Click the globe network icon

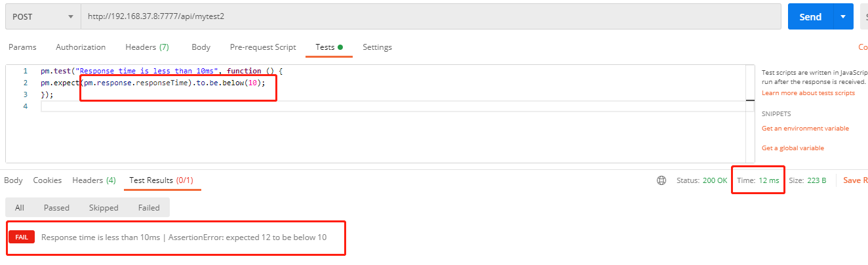click(x=661, y=180)
